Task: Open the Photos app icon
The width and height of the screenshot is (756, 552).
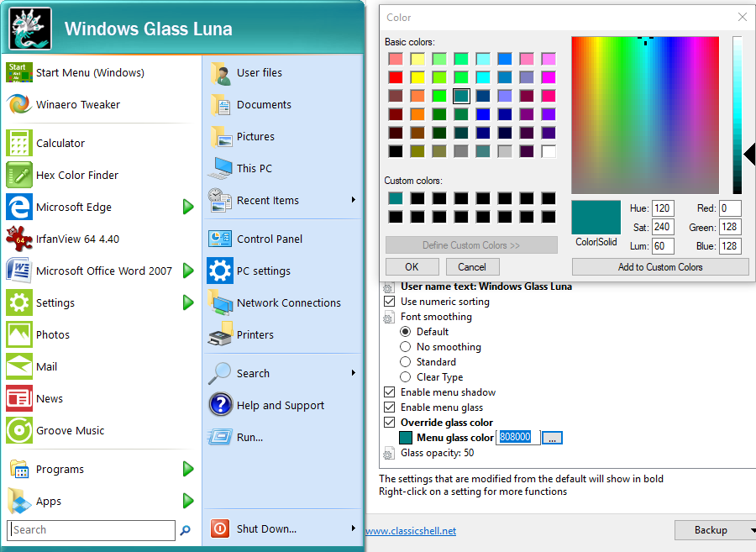Action: point(19,334)
